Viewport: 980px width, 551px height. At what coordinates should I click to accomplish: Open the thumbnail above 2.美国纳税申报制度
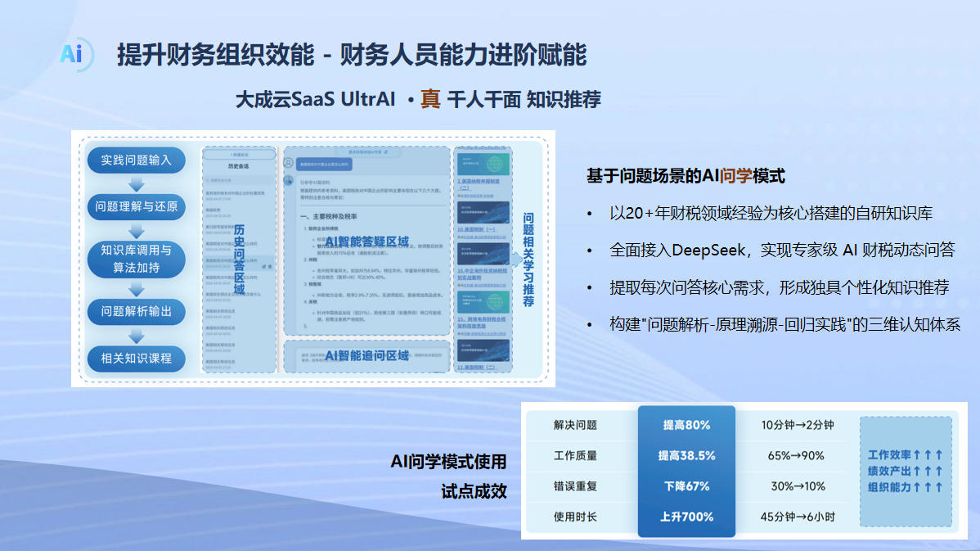[483, 164]
